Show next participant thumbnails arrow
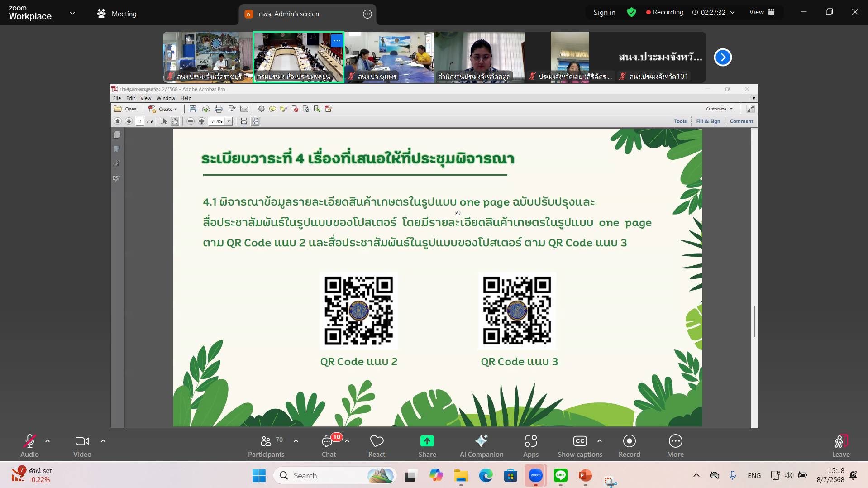Screen dimensions: 868x488 [x=723, y=57]
